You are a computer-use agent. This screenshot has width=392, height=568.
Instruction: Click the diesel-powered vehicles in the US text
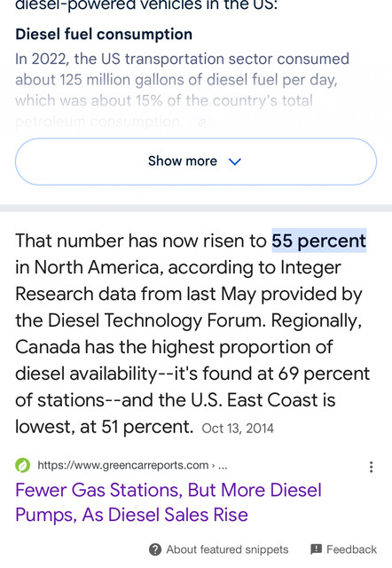click(146, 6)
